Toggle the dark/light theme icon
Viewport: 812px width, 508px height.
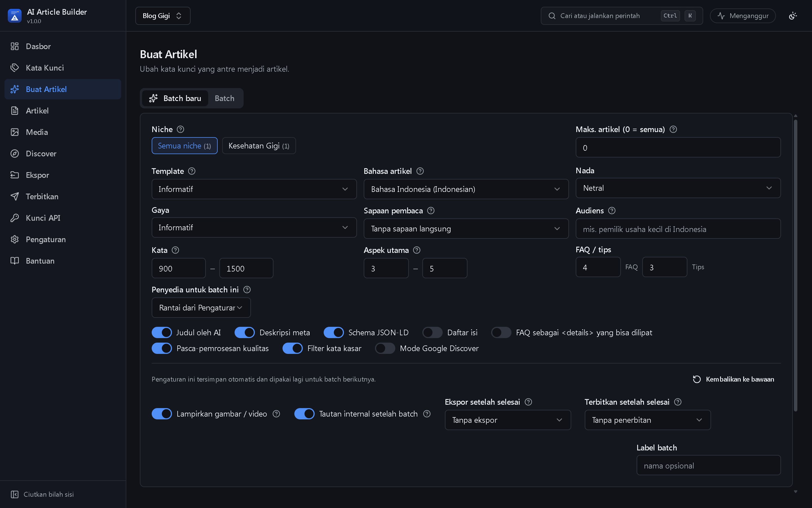pos(793,16)
